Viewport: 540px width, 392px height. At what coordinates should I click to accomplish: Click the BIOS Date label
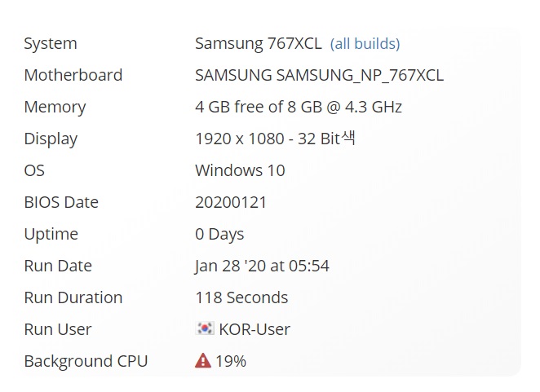click(61, 202)
